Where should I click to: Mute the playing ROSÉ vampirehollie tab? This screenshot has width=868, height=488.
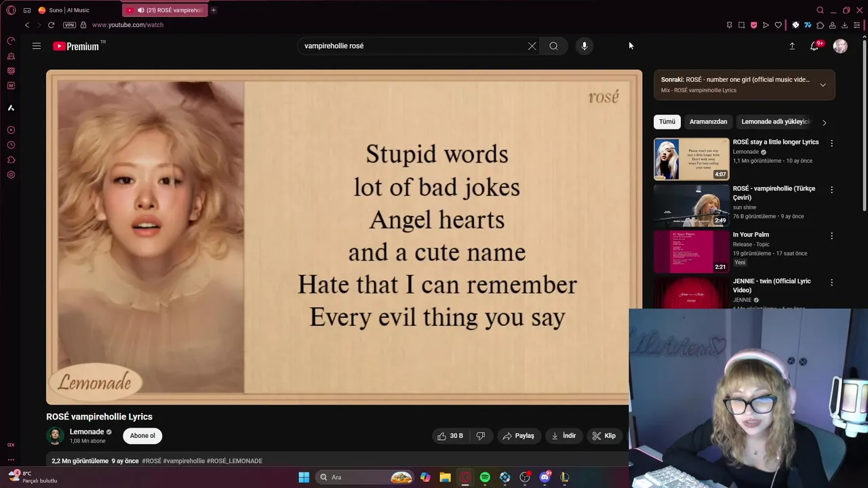pyautogui.click(x=140, y=10)
